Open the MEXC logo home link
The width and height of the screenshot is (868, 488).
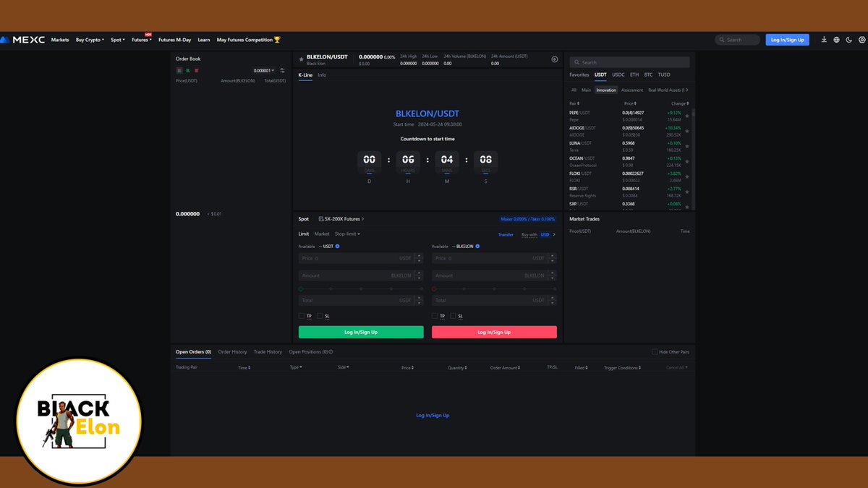(x=24, y=40)
